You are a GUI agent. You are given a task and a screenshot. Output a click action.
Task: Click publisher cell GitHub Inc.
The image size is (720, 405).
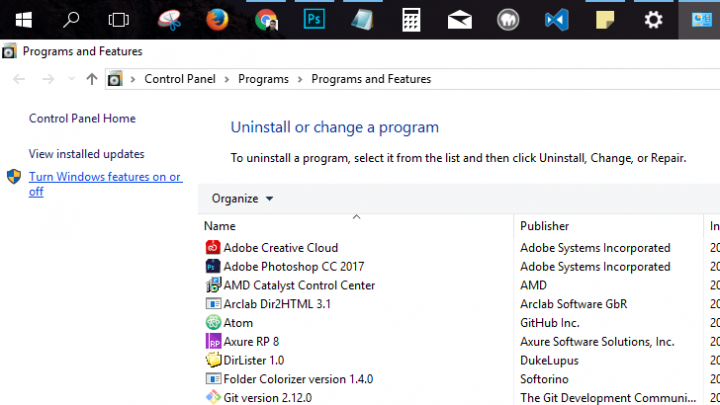pos(550,323)
